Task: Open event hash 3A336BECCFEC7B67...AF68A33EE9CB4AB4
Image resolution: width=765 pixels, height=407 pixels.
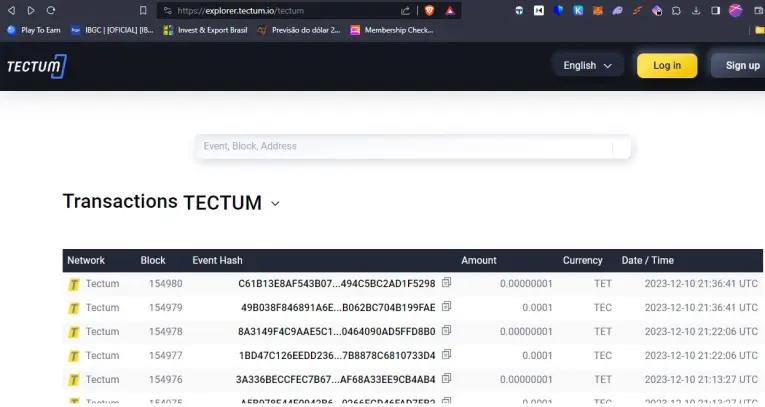Action: coord(336,379)
